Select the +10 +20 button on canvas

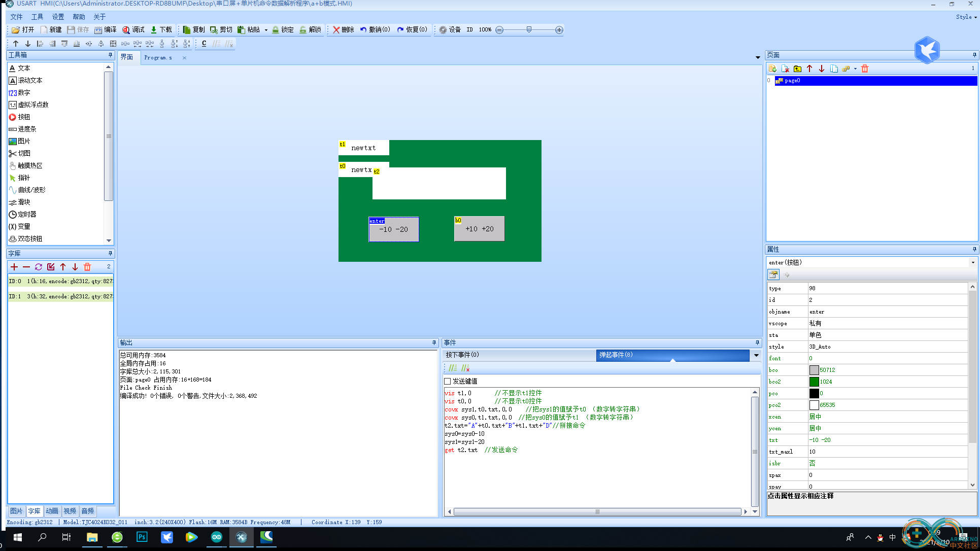tap(480, 229)
